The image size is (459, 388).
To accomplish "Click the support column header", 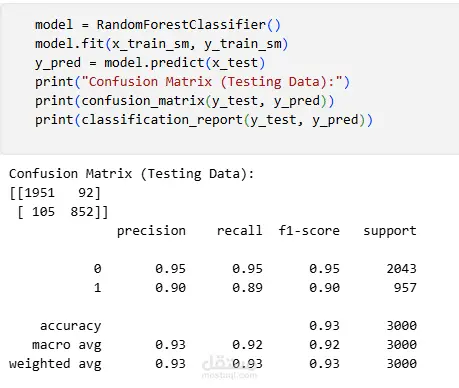I will click(x=390, y=231).
